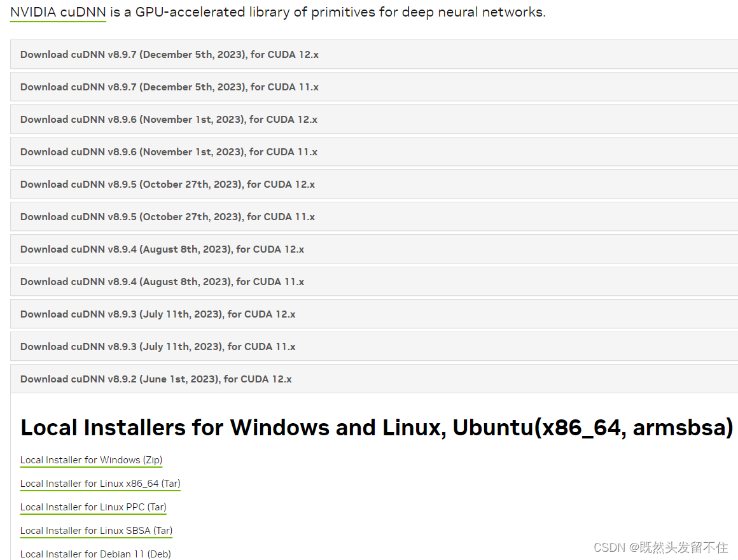Expand cuDNN v8.9.4 for CUDA 12.x
738x560 pixels.
click(374, 249)
